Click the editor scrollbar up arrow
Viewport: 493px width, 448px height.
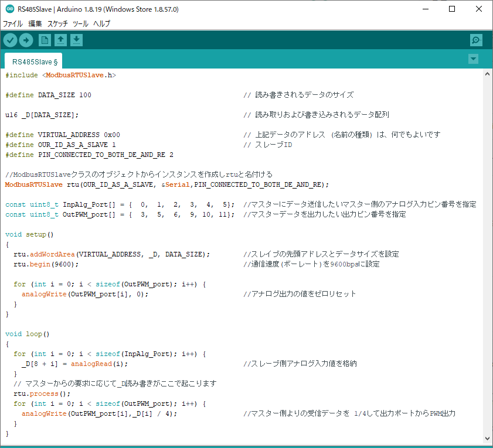pyautogui.click(x=487, y=74)
